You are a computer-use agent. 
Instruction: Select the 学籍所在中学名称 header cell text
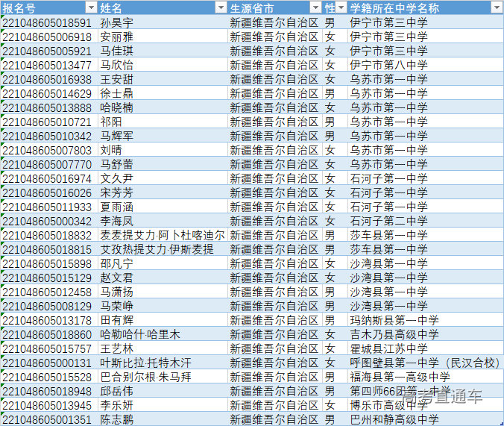(394, 7)
